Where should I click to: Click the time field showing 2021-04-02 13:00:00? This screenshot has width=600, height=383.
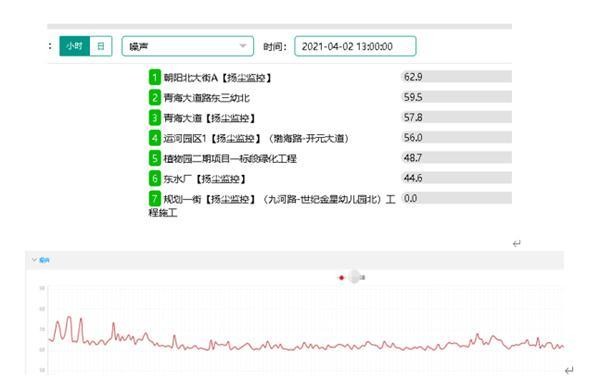click(355, 46)
